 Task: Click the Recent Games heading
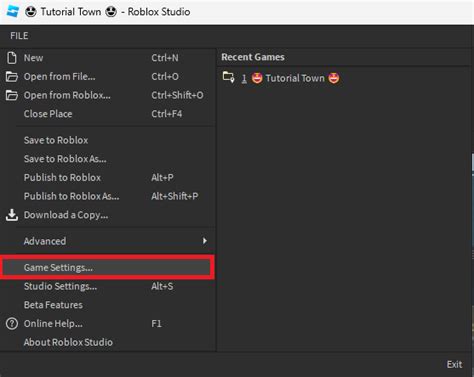[253, 57]
